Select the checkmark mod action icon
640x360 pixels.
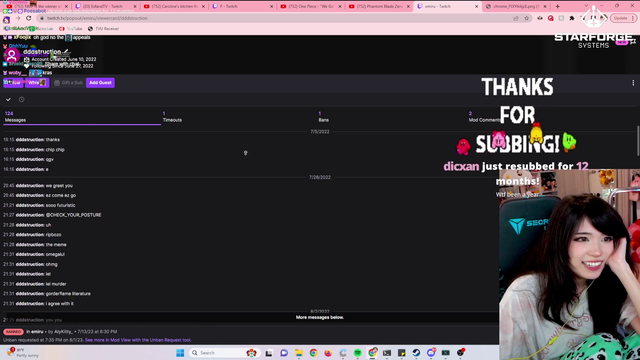9,100
